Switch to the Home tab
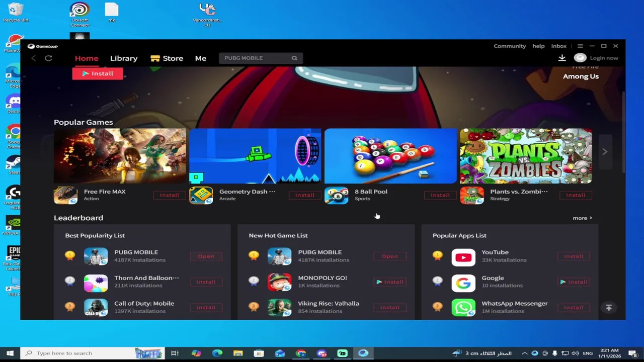Screen dimensions: 644x362 (87, 58)
